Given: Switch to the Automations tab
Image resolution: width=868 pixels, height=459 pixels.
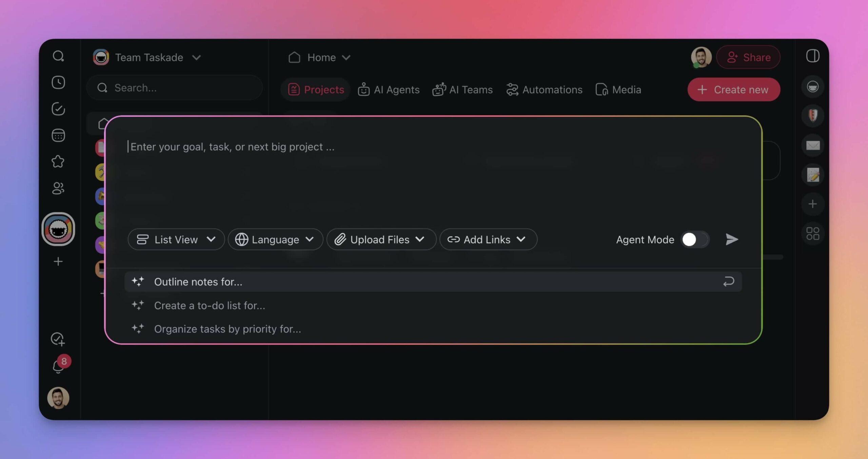Looking at the screenshot, I should 544,89.
